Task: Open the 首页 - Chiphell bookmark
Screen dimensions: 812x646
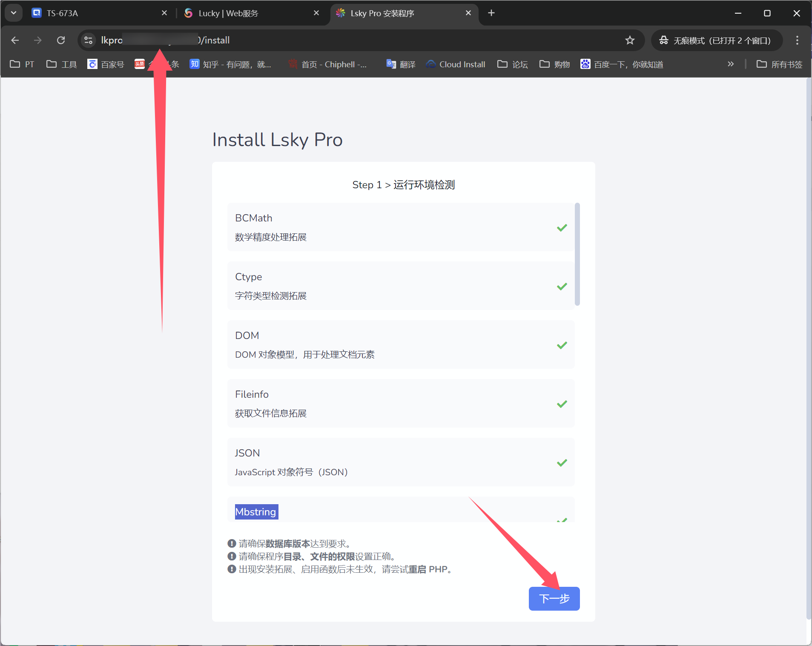Action: 327,64
